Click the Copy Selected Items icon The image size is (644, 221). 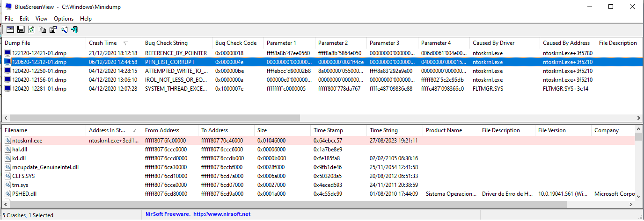point(42,29)
